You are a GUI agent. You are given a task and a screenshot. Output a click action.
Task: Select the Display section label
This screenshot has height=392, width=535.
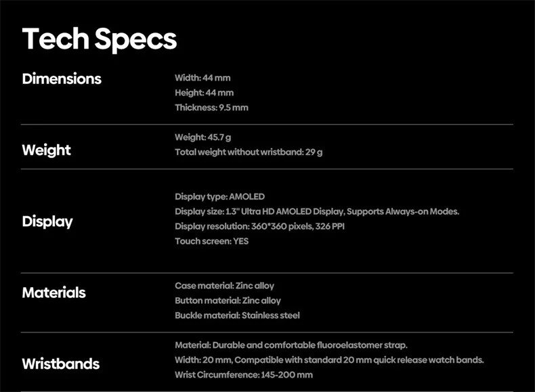(47, 221)
